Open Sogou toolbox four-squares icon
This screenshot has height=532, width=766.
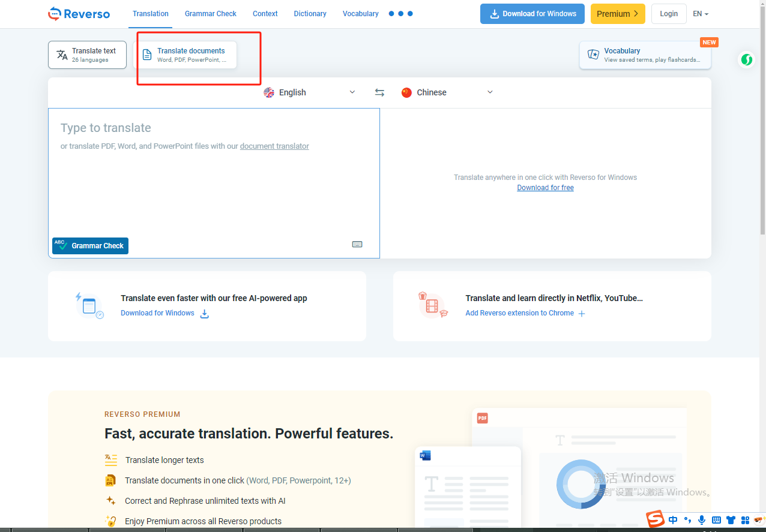coord(745,519)
